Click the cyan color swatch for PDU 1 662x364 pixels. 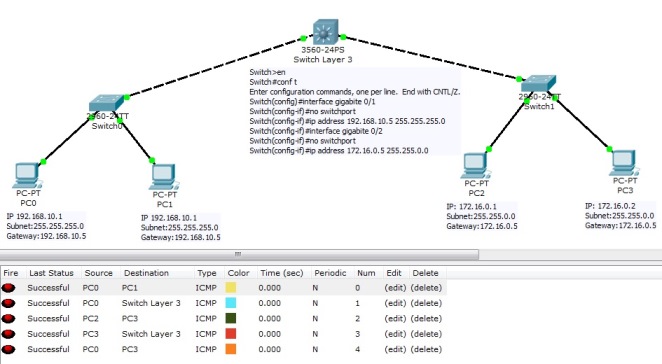click(231, 303)
